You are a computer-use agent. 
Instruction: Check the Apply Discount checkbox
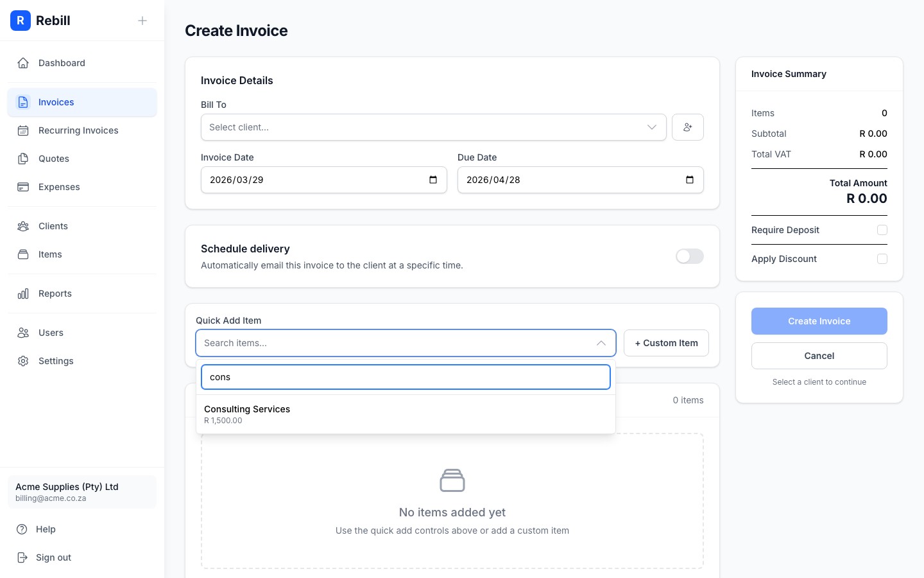[x=882, y=259]
